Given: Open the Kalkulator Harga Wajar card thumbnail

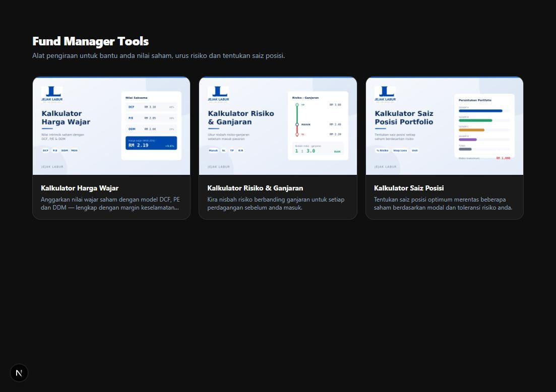Looking at the screenshot, I should coord(111,126).
